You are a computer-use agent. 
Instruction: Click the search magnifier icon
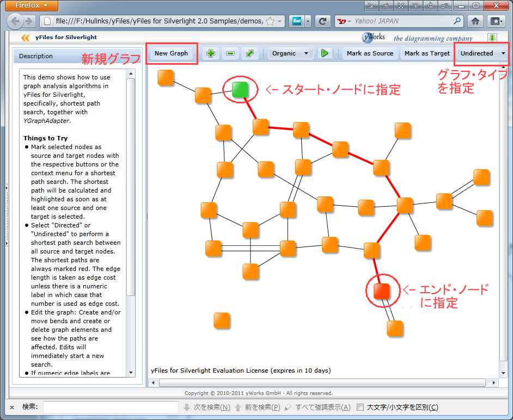pyautogui.click(x=457, y=21)
